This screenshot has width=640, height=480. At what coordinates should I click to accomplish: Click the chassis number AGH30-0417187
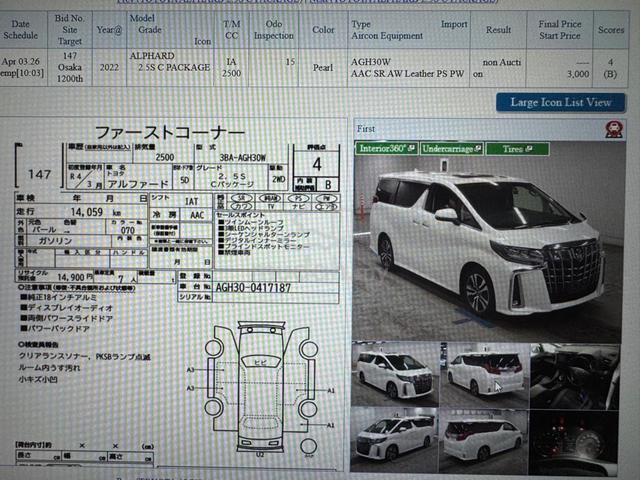[x=253, y=288]
